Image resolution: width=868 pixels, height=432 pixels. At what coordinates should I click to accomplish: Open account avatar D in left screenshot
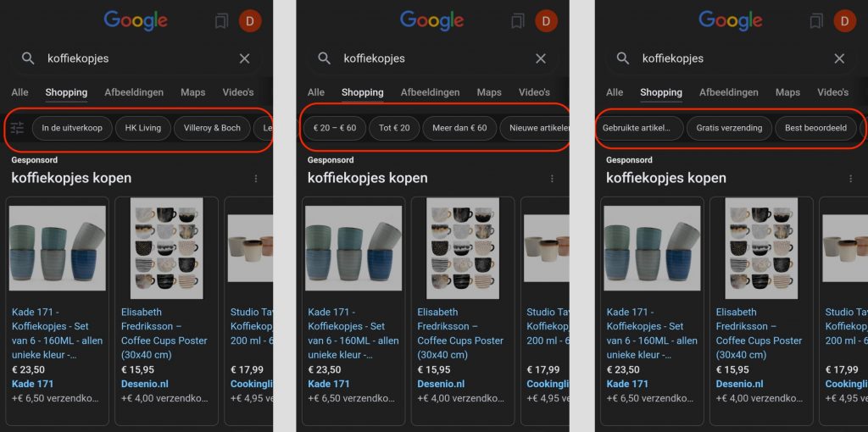point(250,21)
